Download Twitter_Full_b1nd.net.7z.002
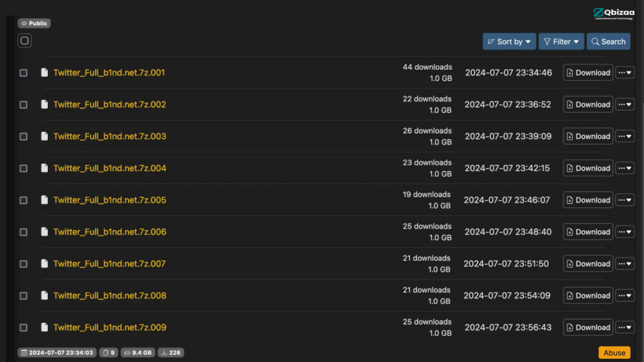The width and height of the screenshot is (644, 362). coord(588,104)
